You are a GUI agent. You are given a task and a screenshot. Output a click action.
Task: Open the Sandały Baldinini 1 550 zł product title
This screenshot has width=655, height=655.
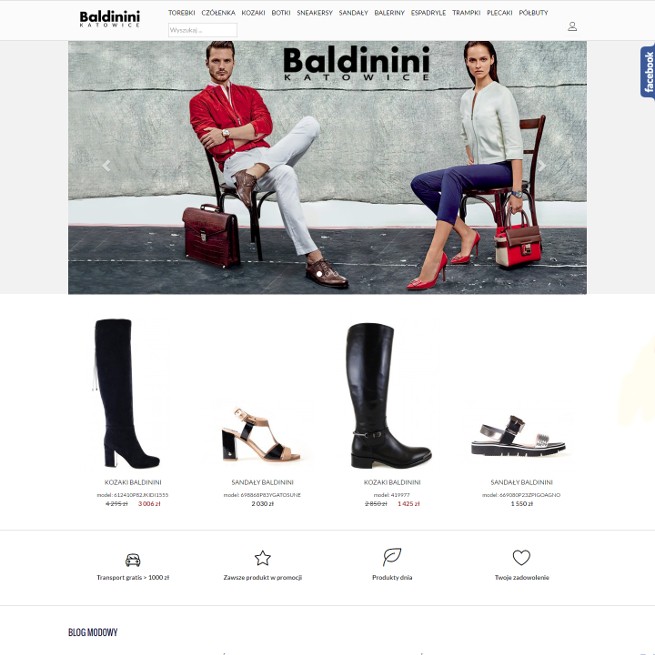pos(521,482)
